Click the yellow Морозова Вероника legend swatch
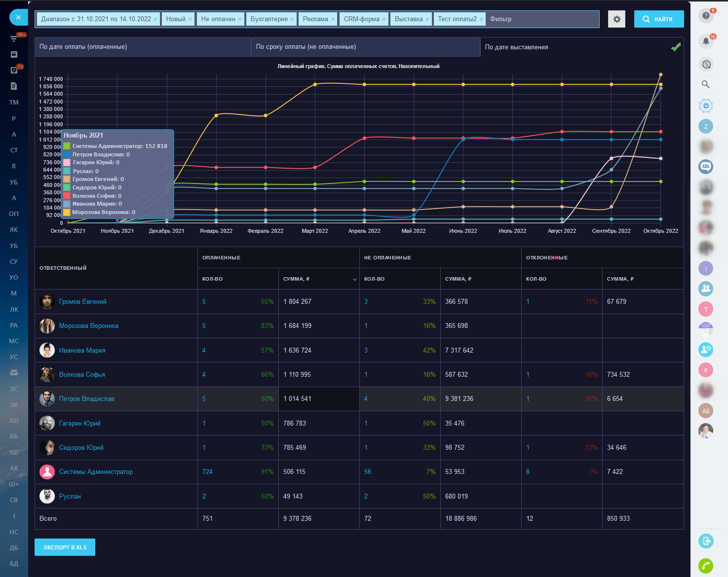Image resolution: width=728 pixels, height=577 pixels. point(67,212)
